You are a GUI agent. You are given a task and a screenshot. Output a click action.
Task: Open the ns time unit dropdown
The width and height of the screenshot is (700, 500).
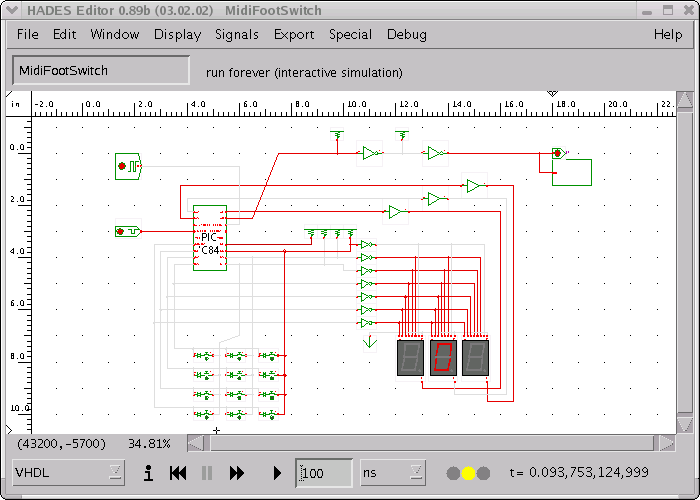tap(392, 472)
